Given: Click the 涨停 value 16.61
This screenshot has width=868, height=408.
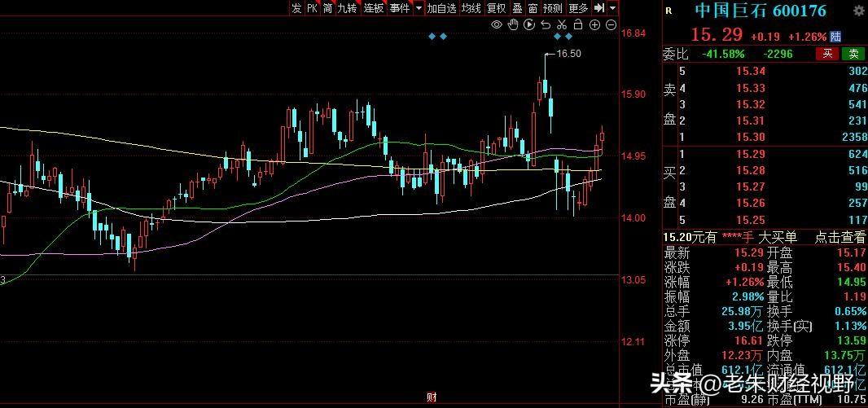Looking at the screenshot, I should tap(749, 340).
